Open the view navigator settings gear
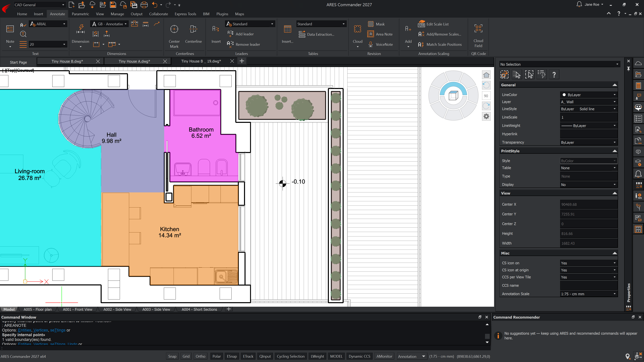Viewport: 644px width, 362px height. (486, 116)
